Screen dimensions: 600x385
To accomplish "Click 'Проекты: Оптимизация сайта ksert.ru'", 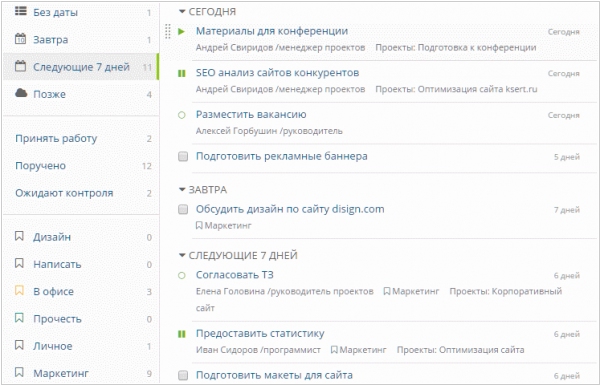I will 456,89.
